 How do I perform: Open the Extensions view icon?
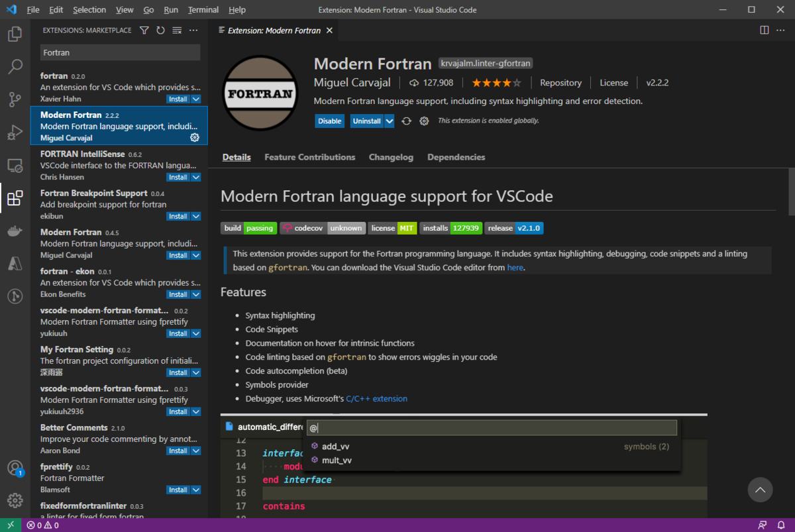tap(15, 197)
